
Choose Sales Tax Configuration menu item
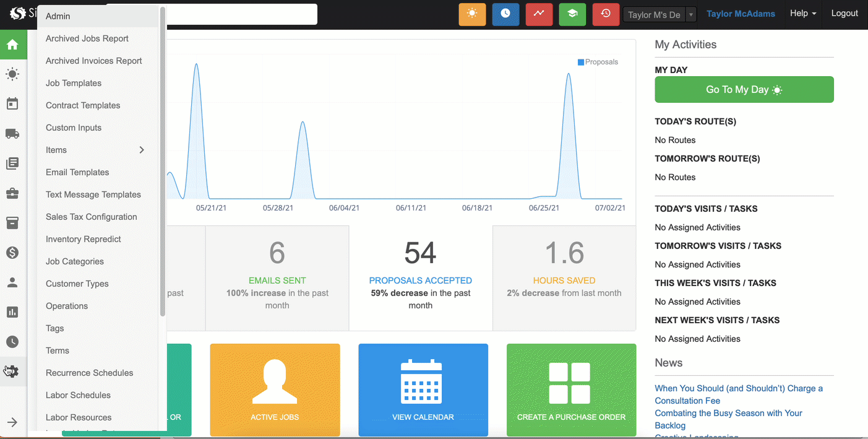click(92, 217)
